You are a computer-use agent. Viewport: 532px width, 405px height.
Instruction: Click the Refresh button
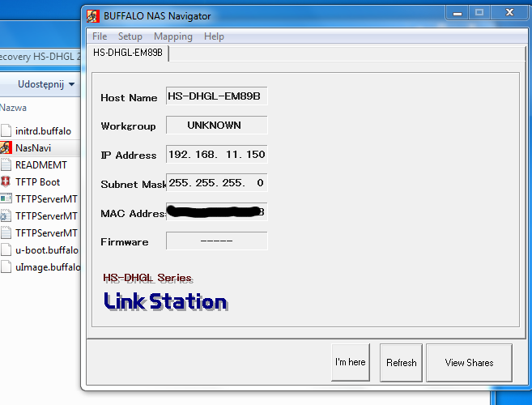click(x=401, y=363)
